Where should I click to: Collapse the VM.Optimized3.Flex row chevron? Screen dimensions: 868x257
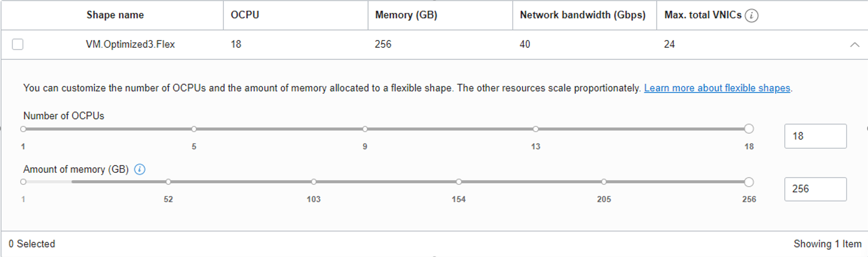click(x=854, y=45)
